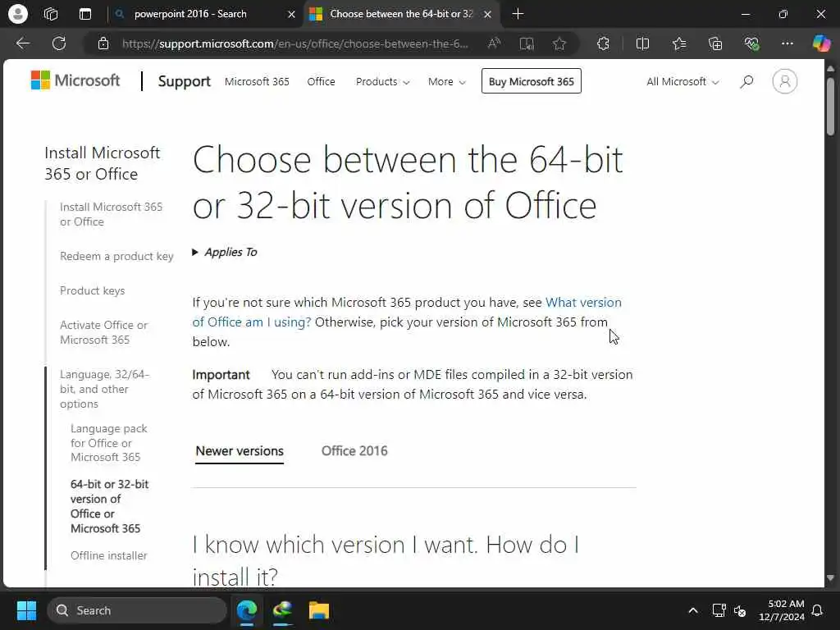The width and height of the screenshot is (840, 630).
Task: Open the Support link
Action: click(185, 81)
